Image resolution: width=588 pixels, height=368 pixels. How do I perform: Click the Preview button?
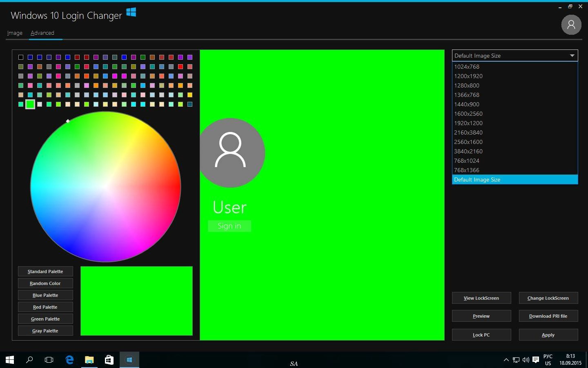coord(481,316)
